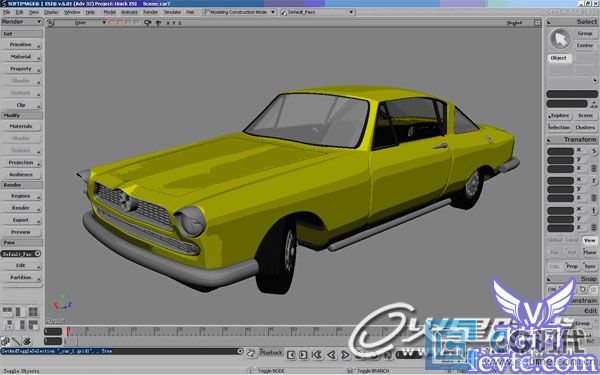Click the Projection button

(21, 163)
